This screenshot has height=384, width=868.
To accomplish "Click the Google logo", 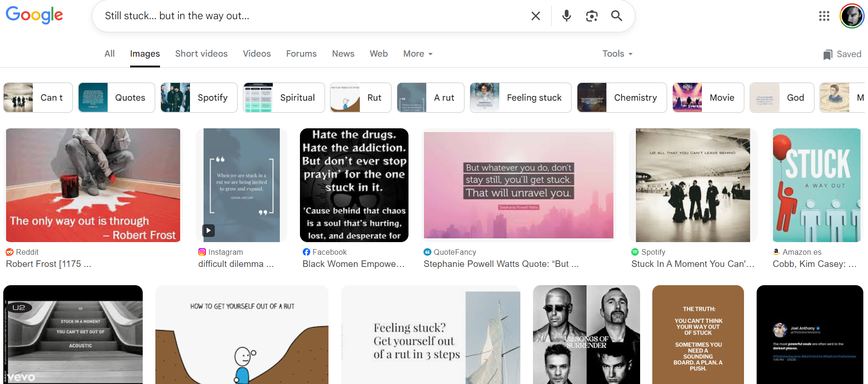I will pyautogui.click(x=34, y=15).
